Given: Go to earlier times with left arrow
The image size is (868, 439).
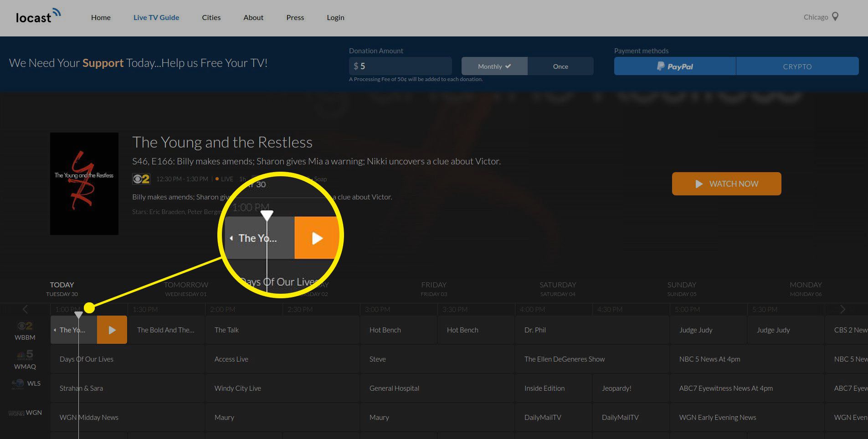Looking at the screenshot, I should click(25, 310).
